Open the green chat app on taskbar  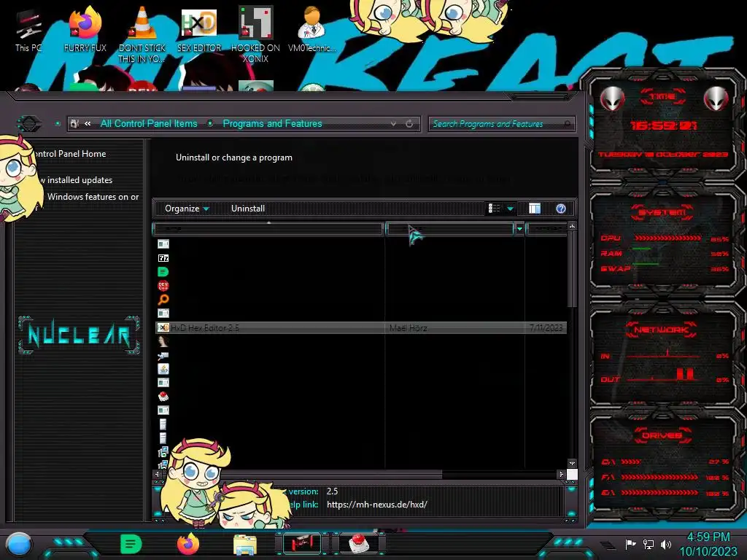pyautogui.click(x=131, y=544)
